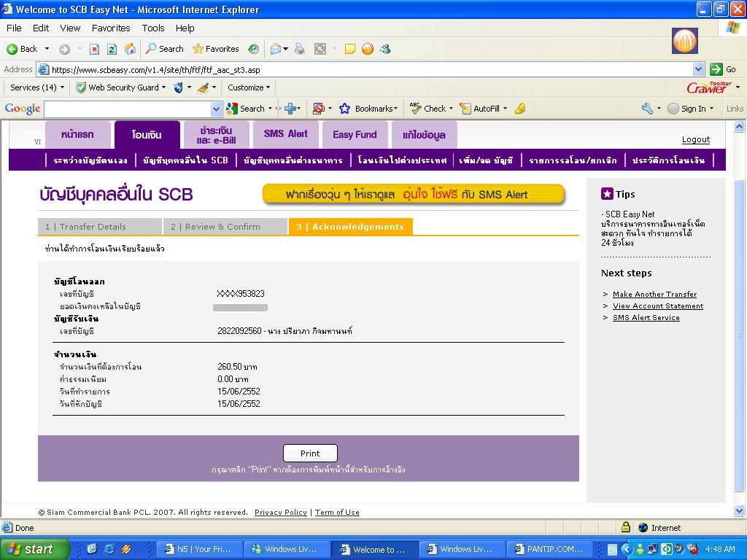Open the Crawler Toolbar options arrow
Viewport: 747px width, 560px height.
(738, 87)
